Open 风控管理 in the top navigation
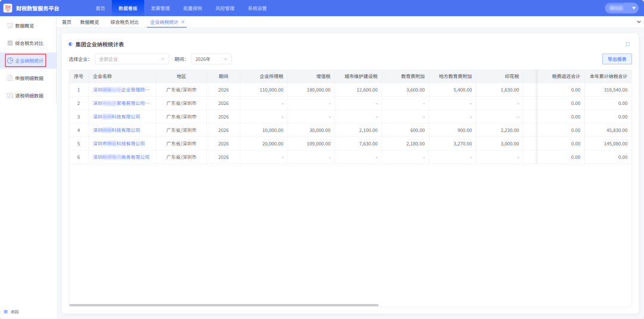Image resolution: width=644 pixels, height=319 pixels. coord(225,8)
